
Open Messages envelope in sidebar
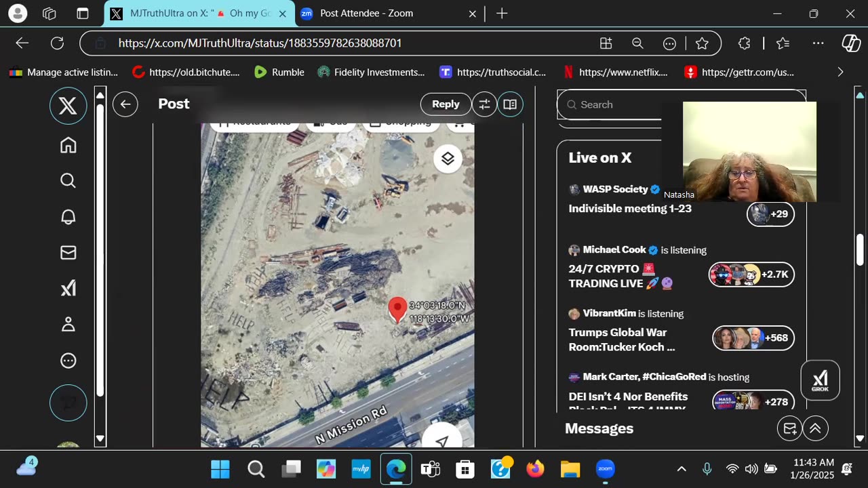click(x=68, y=253)
